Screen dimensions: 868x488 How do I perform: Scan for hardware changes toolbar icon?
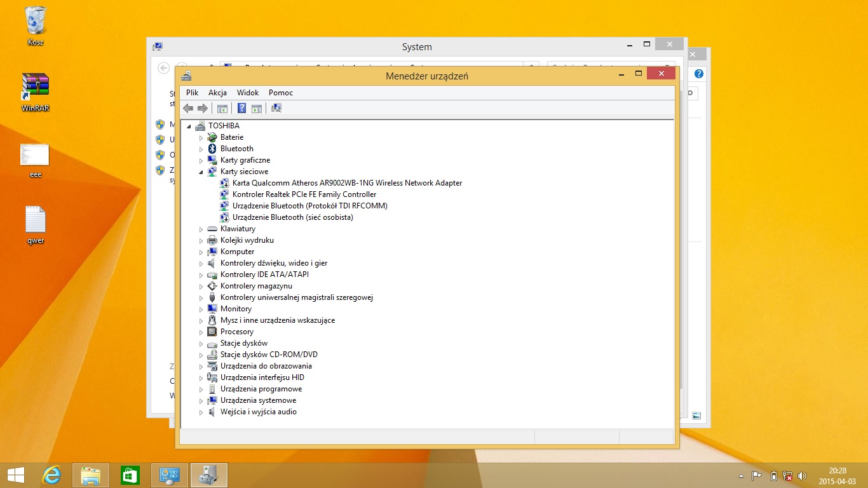point(276,108)
